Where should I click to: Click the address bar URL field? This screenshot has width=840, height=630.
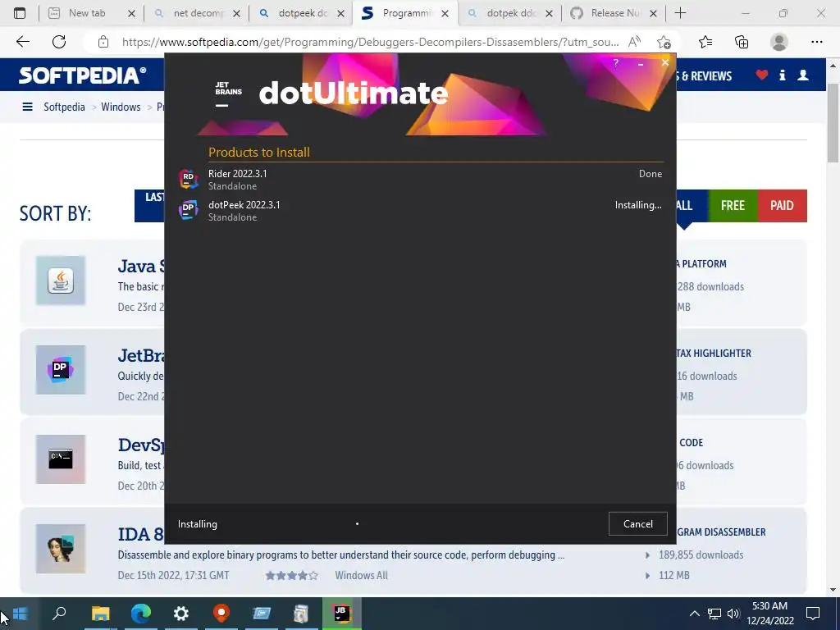click(x=370, y=42)
